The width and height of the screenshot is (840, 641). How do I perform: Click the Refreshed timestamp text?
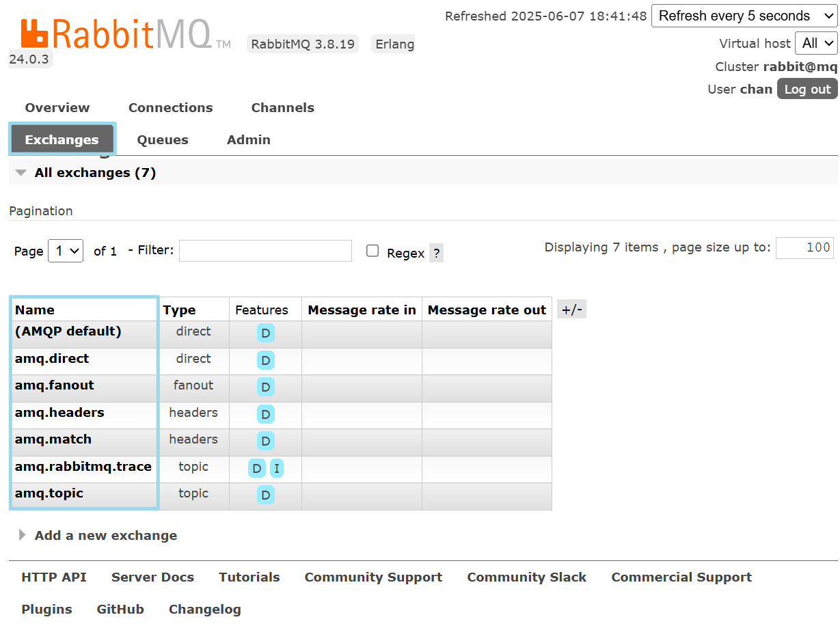pyautogui.click(x=545, y=16)
